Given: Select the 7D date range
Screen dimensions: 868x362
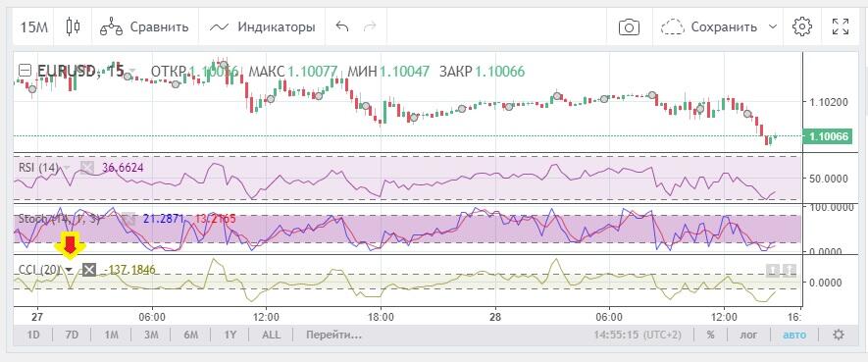Looking at the screenshot, I should [72, 335].
